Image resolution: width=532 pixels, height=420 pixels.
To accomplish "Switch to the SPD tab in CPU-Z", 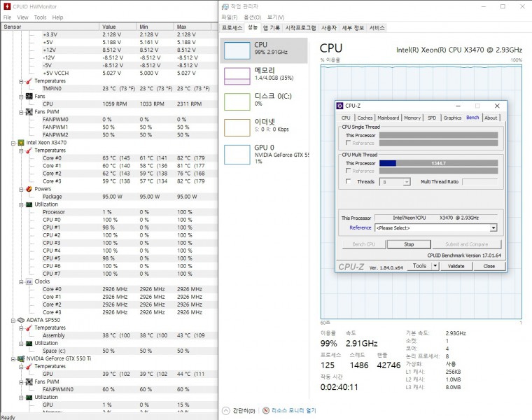I will pyautogui.click(x=432, y=118).
